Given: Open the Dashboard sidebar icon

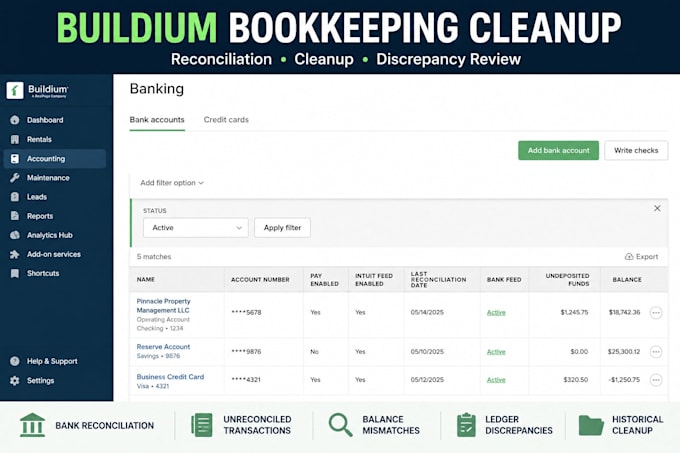Looking at the screenshot, I should pyautogui.click(x=15, y=120).
